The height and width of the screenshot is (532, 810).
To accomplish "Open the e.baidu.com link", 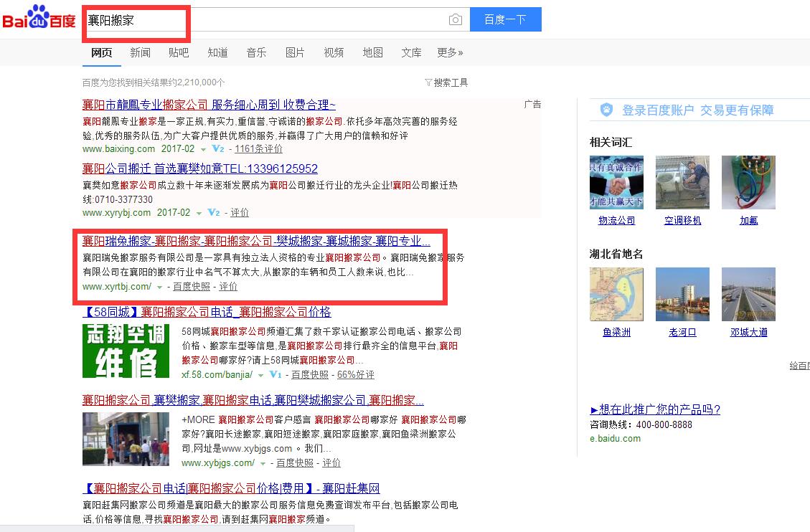I will point(616,439).
